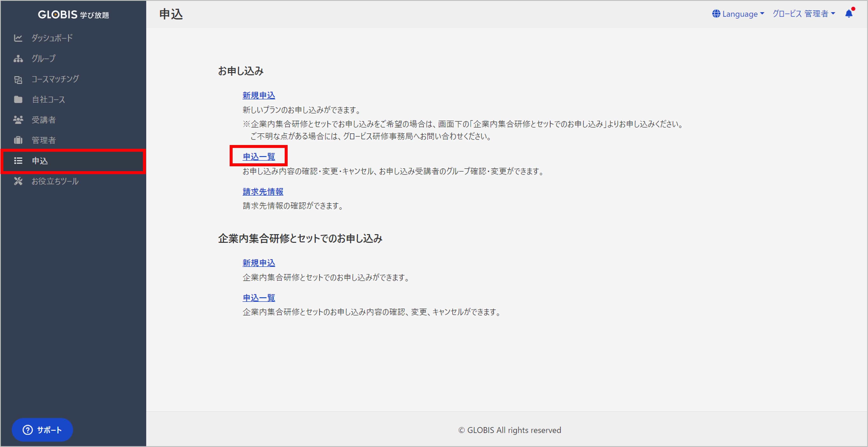Click the users icon beside 受講者
868x447 pixels.
click(x=18, y=120)
